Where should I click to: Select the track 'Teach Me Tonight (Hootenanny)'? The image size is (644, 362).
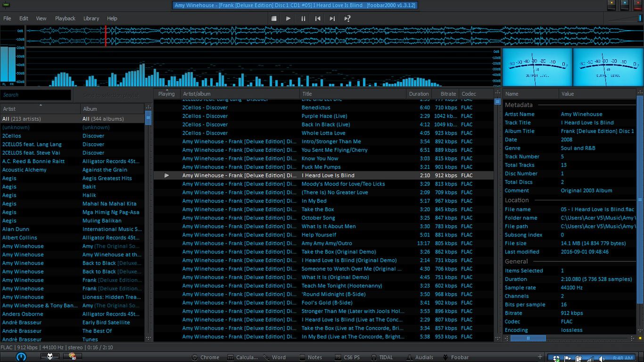[342, 286]
